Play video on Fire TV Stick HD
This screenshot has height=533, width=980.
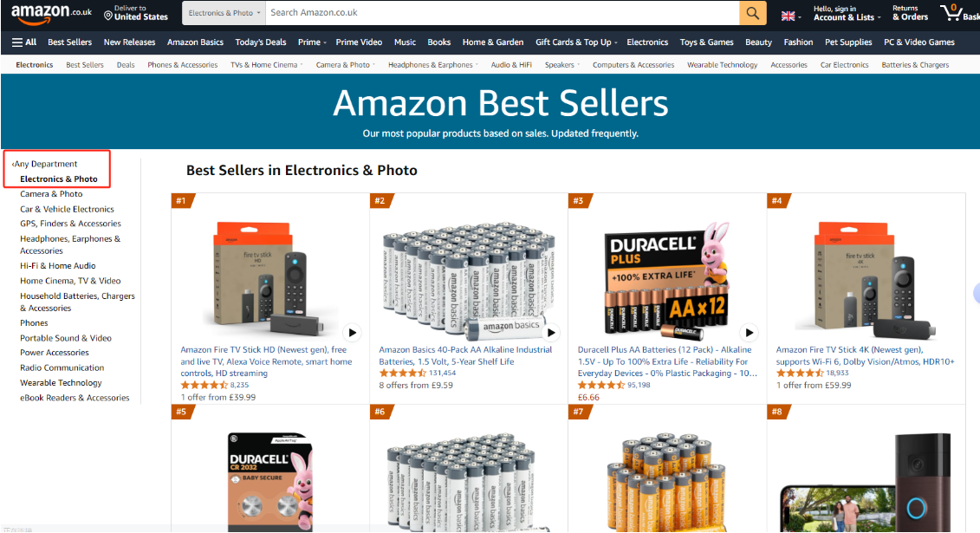(x=353, y=333)
